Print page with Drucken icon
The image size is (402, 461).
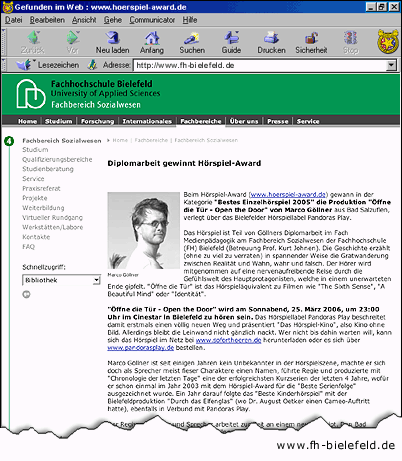click(271, 37)
